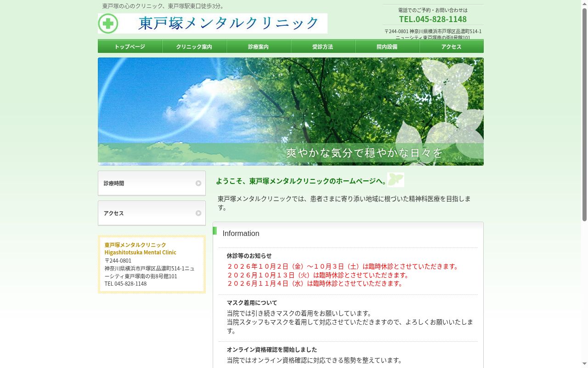Click the scrollbar down arrow
Image resolution: width=588 pixels, height=368 pixels.
[584, 364]
